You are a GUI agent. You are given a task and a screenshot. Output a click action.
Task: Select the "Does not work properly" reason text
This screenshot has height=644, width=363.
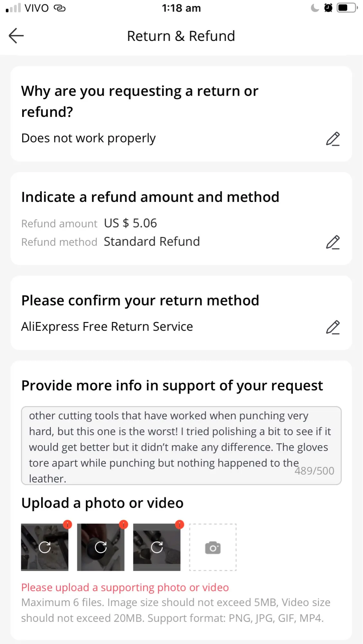(88, 138)
